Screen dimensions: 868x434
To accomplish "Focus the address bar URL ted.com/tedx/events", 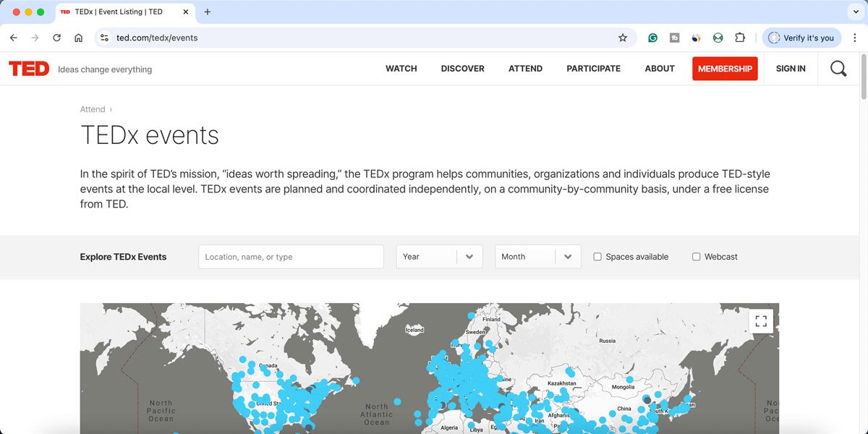I will tap(157, 38).
